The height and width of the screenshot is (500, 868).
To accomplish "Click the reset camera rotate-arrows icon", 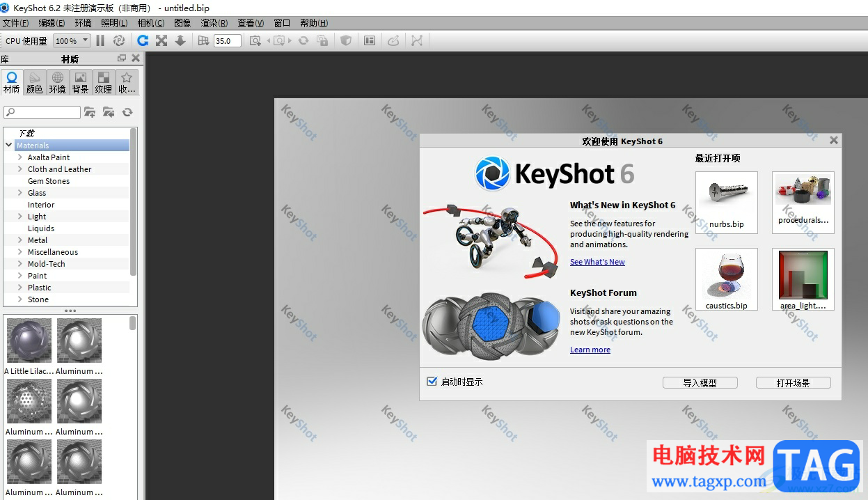I will pos(303,41).
